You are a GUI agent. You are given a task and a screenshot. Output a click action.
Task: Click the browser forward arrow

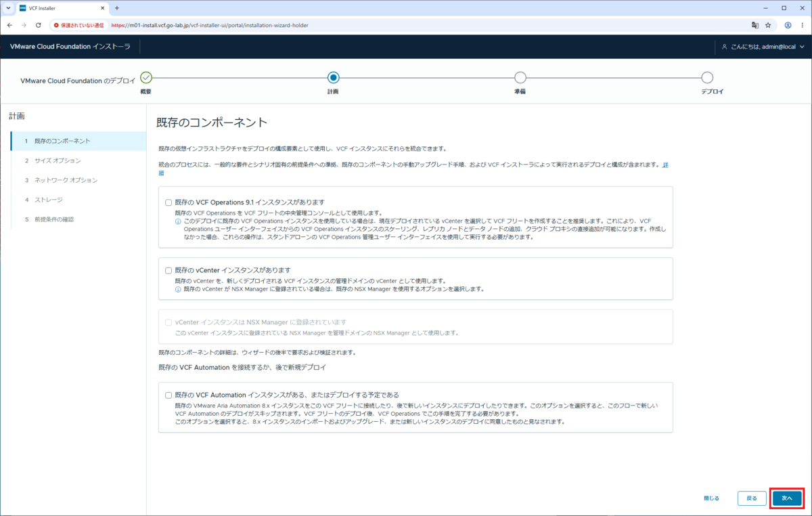pyautogui.click(x=24, y=25)
